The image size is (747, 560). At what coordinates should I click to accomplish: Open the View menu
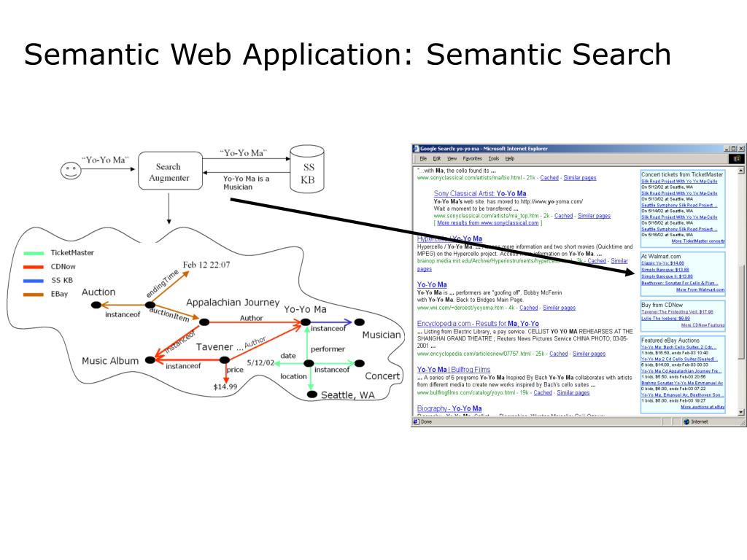pos(452,158)
